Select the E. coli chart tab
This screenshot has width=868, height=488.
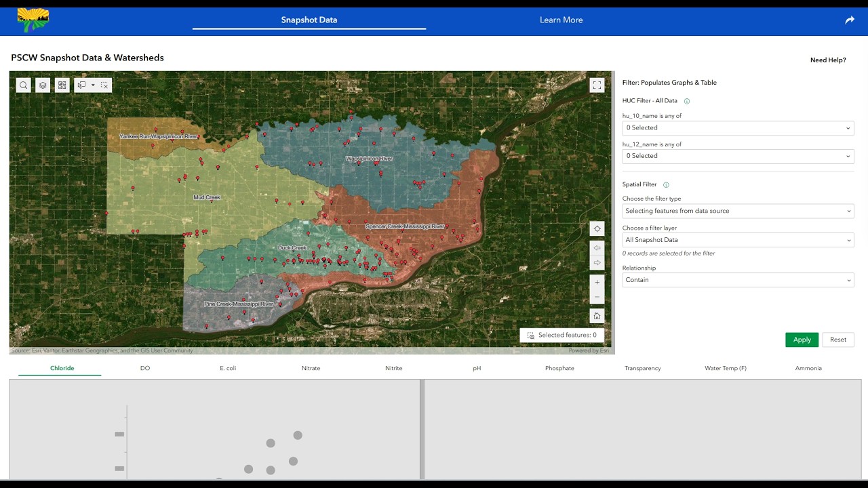point(228,368)
